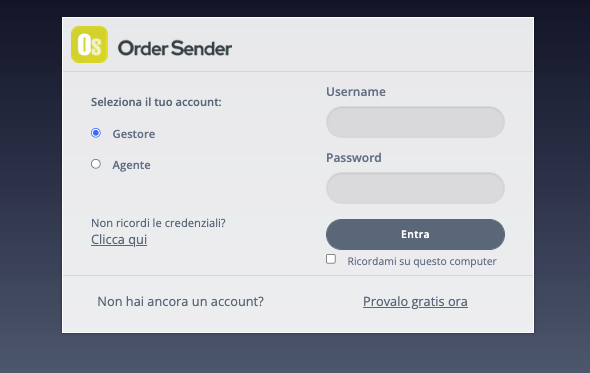Click the yellow Os logo icon
This screenshot has height=373, width=590.
click(x=90, y=44)
